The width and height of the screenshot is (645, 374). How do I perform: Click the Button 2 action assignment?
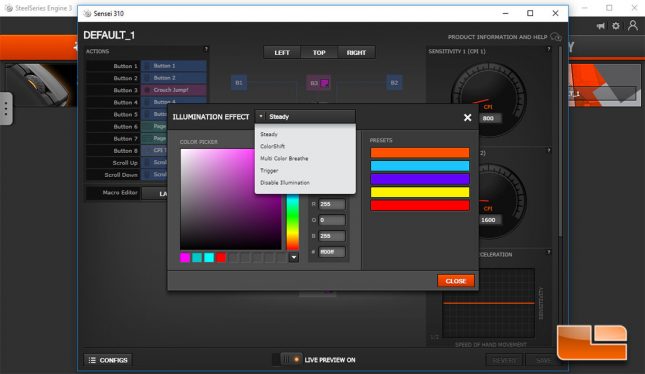point(174,78)
